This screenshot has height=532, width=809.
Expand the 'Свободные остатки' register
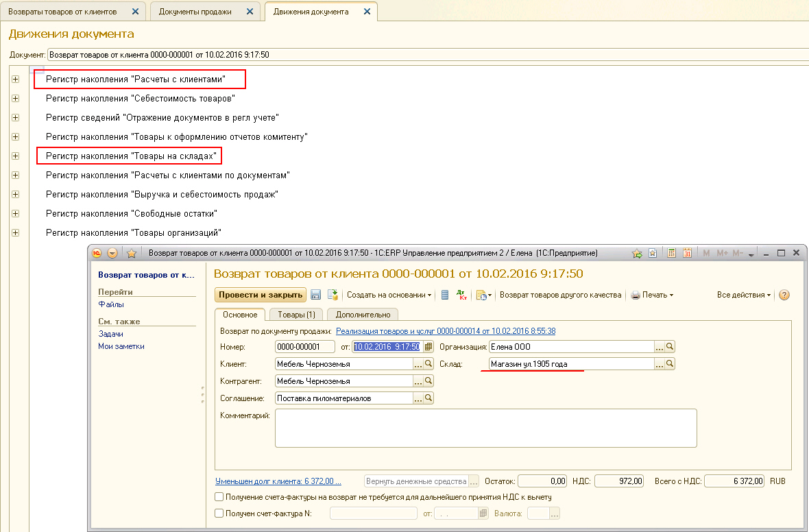[16, 214]
